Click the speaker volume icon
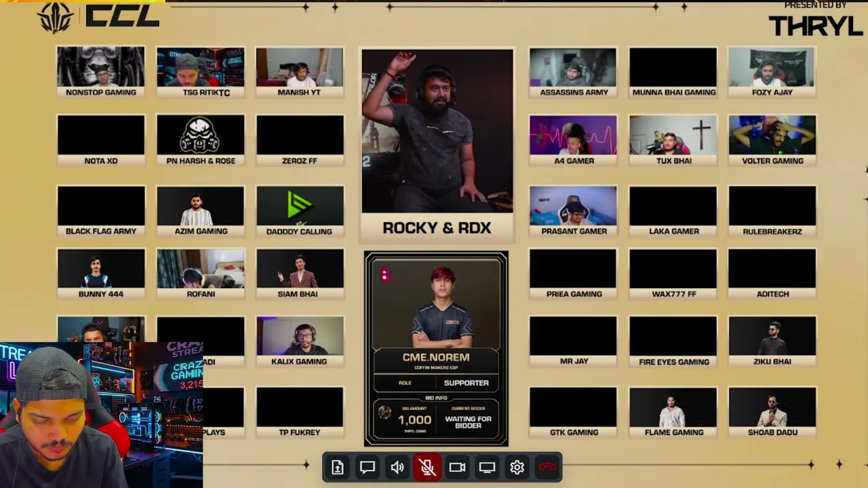This screenshot has height=488, width=868. point(397,467)
